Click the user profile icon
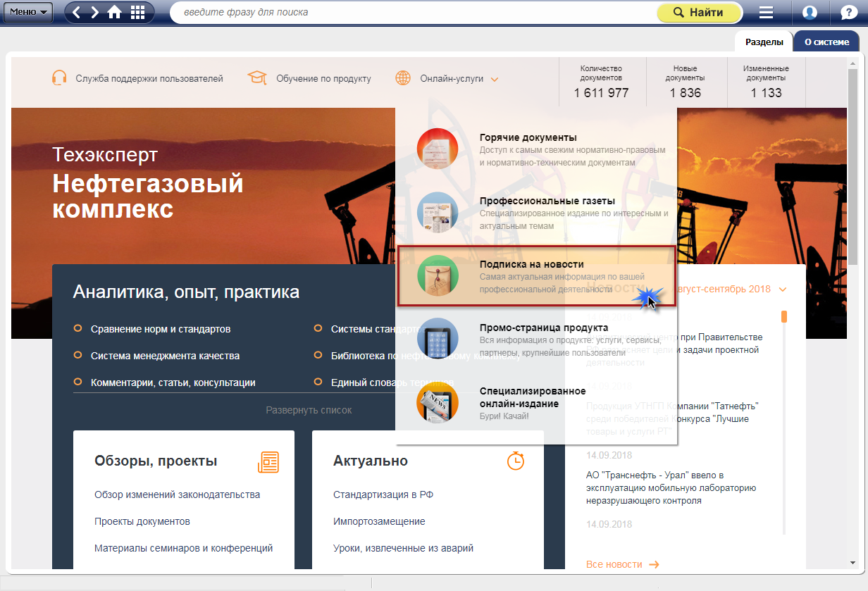Viewport: 868px width, 591px height. point(810,13)
